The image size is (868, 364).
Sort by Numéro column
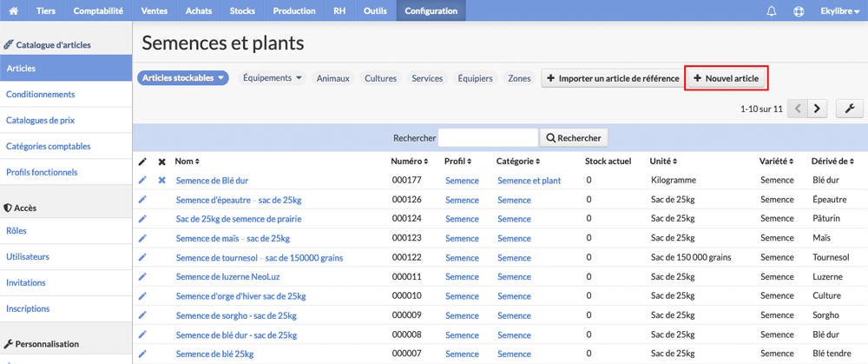410,162
